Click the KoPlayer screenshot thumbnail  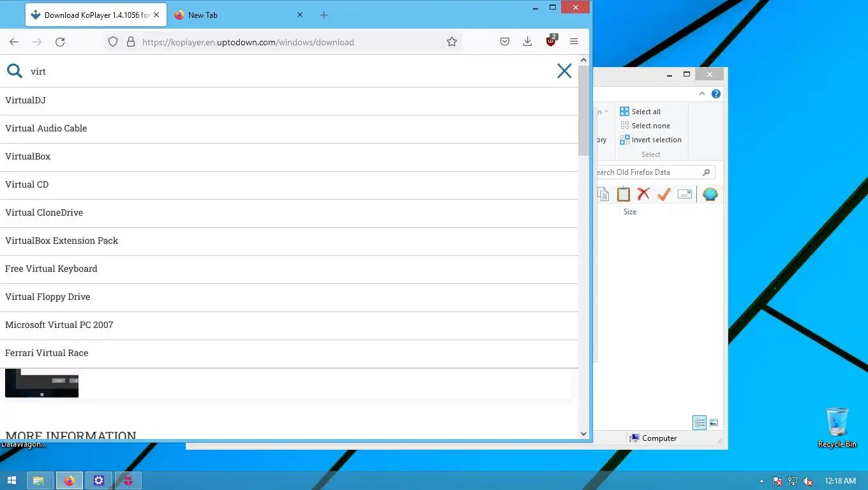pos(41,383)
